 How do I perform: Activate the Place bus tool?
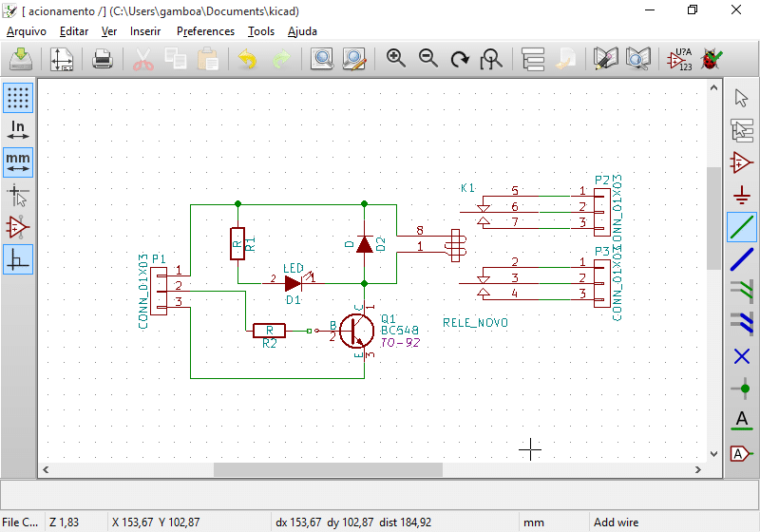pyautogui.click(x=742, y=259)
